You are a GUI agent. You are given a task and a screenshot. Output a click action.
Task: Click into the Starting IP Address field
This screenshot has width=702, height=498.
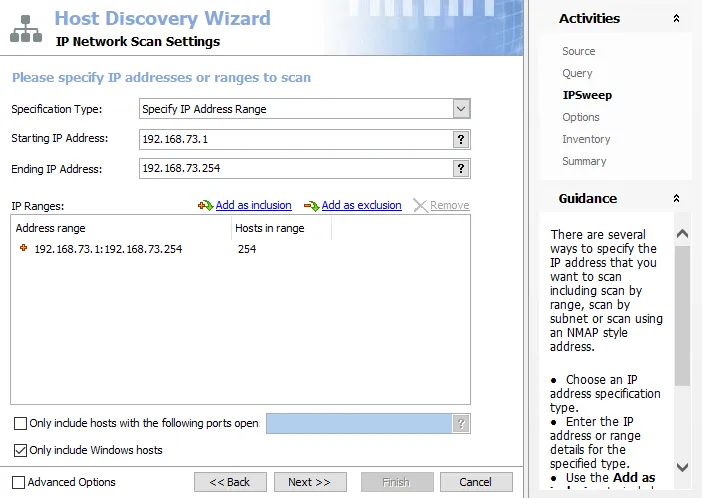click(296, 139)
